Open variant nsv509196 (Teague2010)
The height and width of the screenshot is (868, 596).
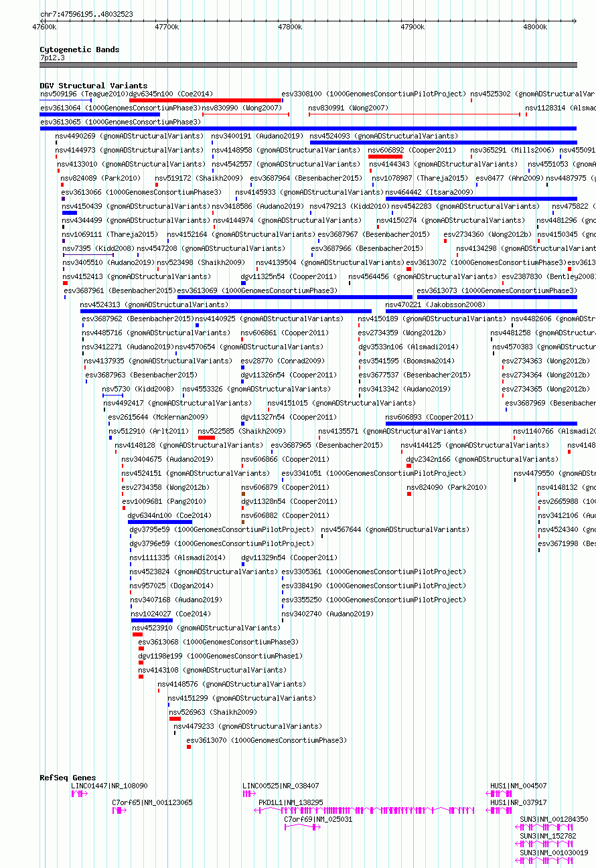click(84, 94)
